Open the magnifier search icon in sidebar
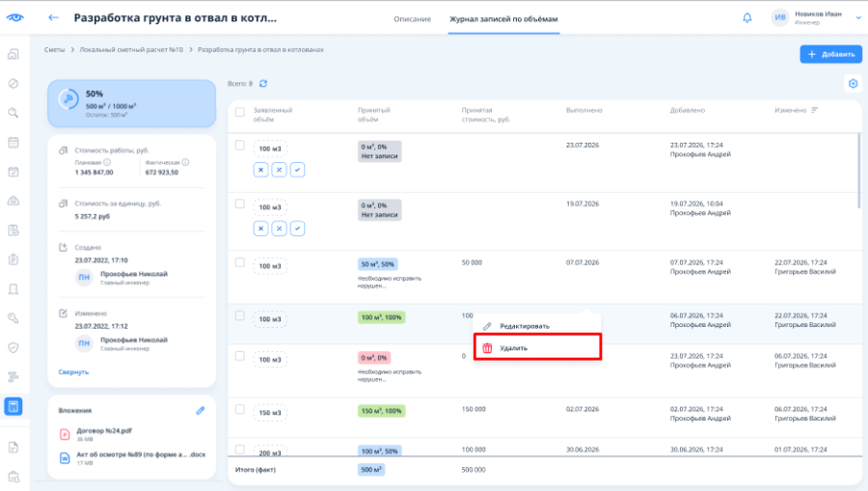The width and height of the screenshot is (868, 491). coord(14,113)
